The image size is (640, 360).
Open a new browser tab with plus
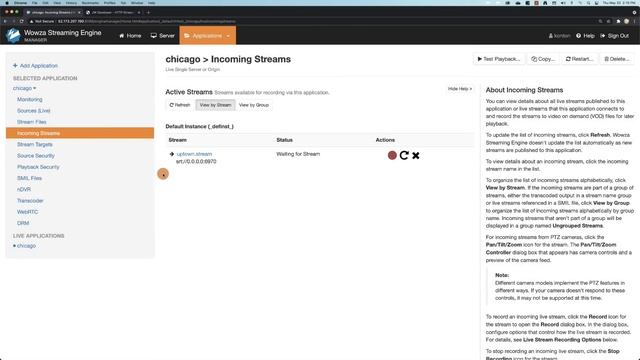coord(148,13)
